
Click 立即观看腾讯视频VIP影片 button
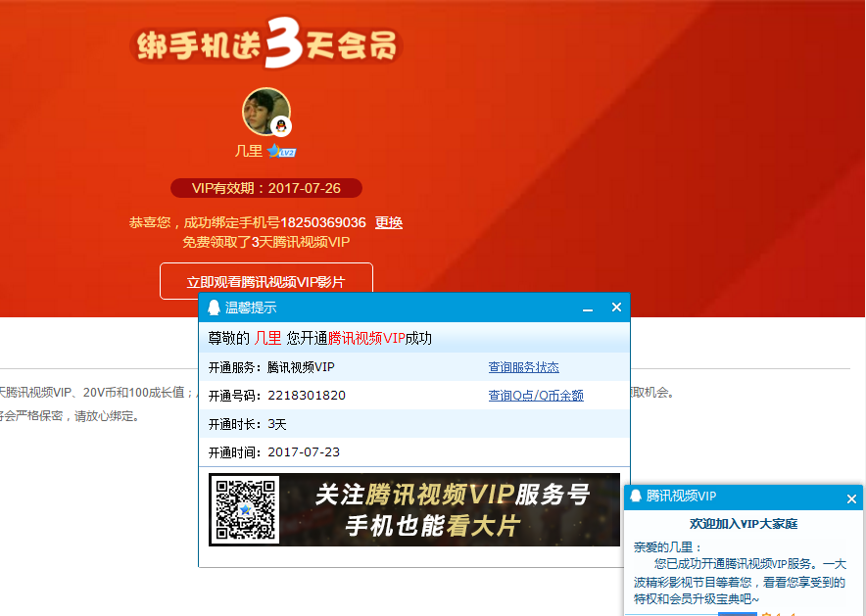coord(266,281)
